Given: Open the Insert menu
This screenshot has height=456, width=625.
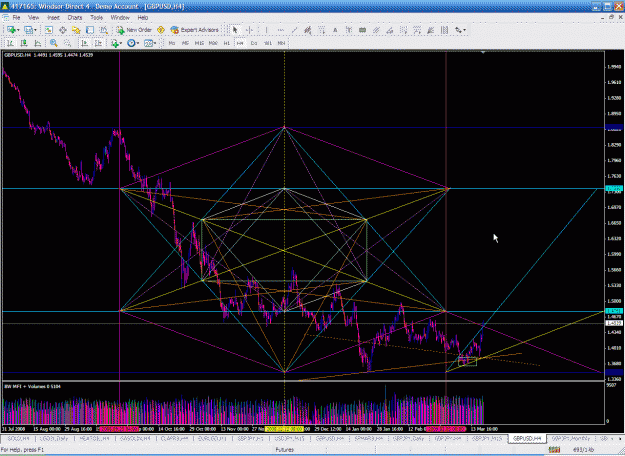Looking at the screenshot, I should coord(53,18).
